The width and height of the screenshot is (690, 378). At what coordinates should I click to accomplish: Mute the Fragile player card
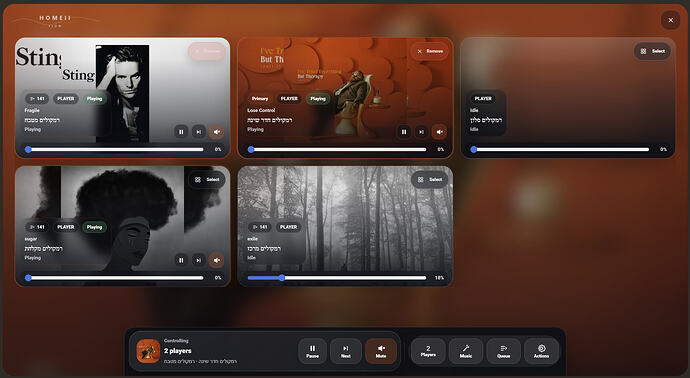coord(216,132)
